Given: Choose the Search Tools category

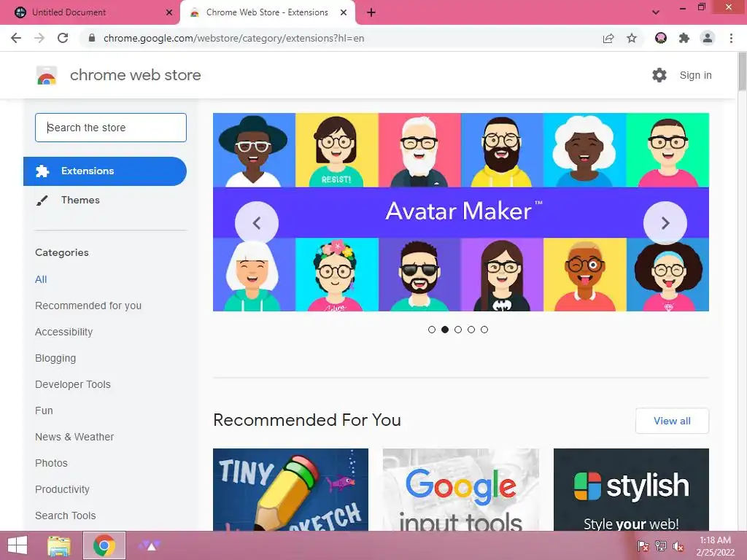Looking at the screenshot, I should (65, 516).
